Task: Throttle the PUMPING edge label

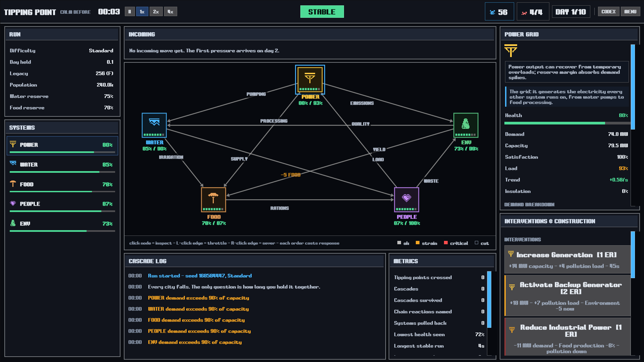Action: (x=256, y=94)
